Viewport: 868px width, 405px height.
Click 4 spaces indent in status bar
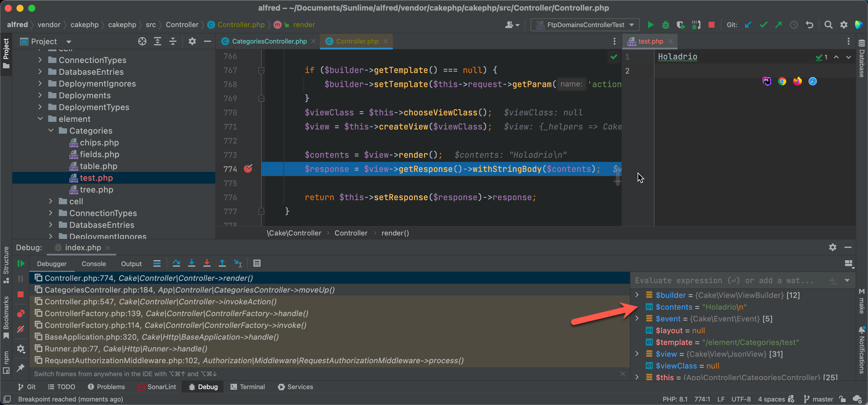point(771,399)
